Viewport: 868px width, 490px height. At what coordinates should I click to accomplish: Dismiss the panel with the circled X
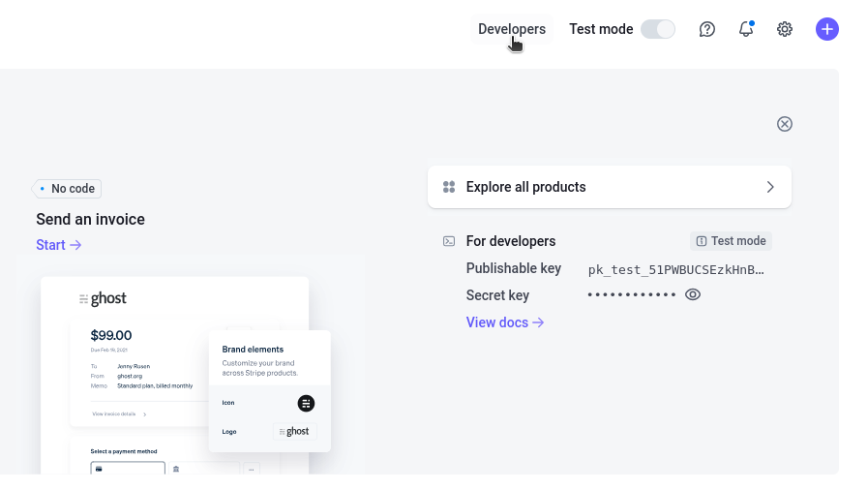pos(785,124)
